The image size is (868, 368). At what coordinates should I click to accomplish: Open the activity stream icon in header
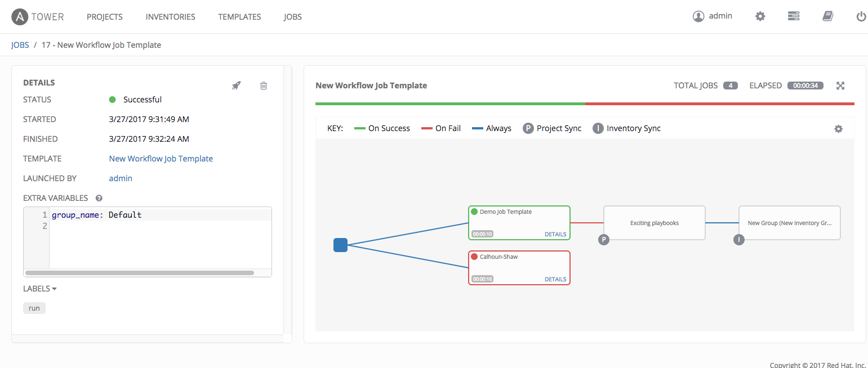pos(794,16)
